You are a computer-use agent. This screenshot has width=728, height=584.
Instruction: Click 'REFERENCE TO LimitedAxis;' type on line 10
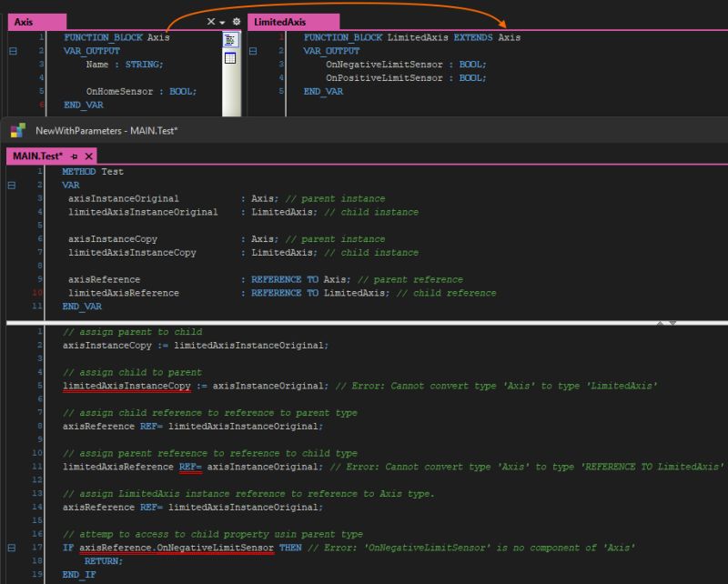pos(321,293)
